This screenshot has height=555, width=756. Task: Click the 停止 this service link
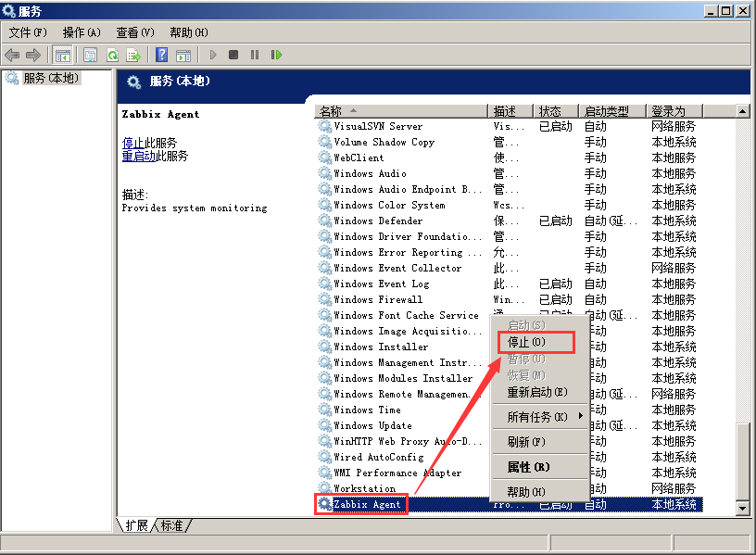tap(133, 143)
